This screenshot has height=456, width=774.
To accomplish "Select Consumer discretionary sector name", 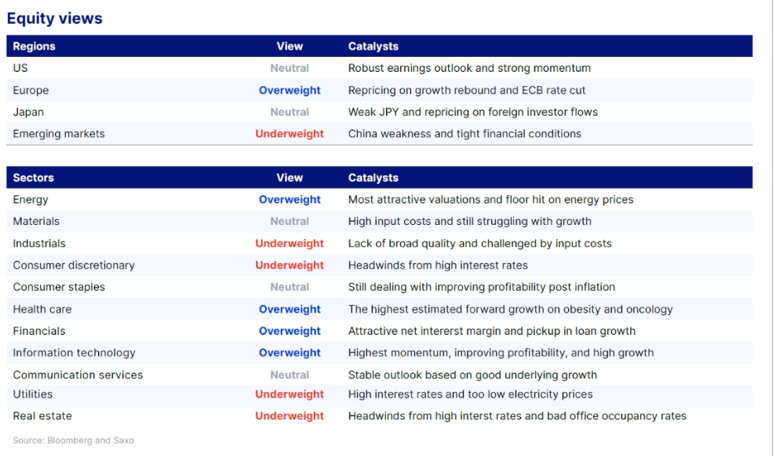I will click(x=74, y=266).
